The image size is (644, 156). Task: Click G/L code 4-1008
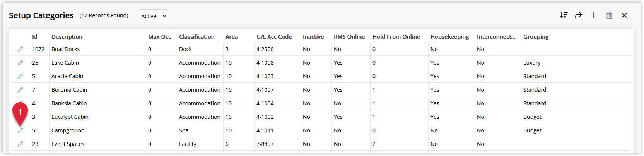tap(265, 63)
